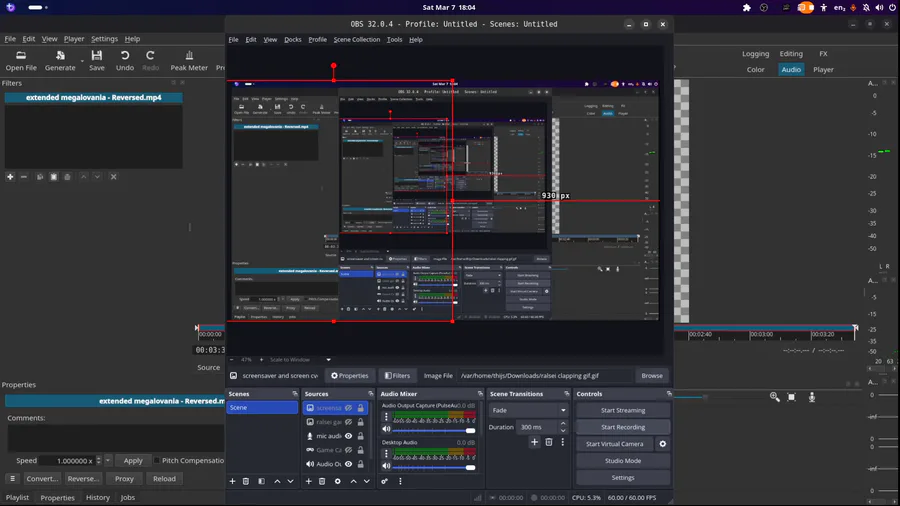This screenshot has width=900, height=506.
Task: Show the ralsei source visibility
Action: [348, 422]
